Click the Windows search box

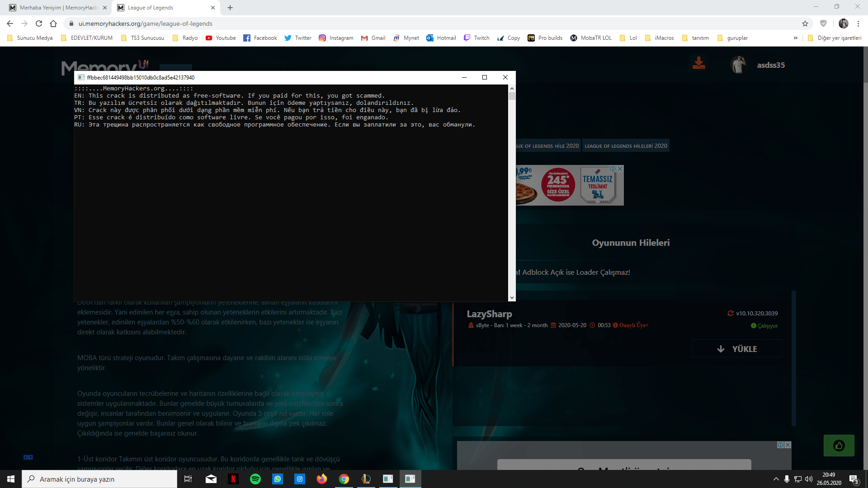coord(99,479)
